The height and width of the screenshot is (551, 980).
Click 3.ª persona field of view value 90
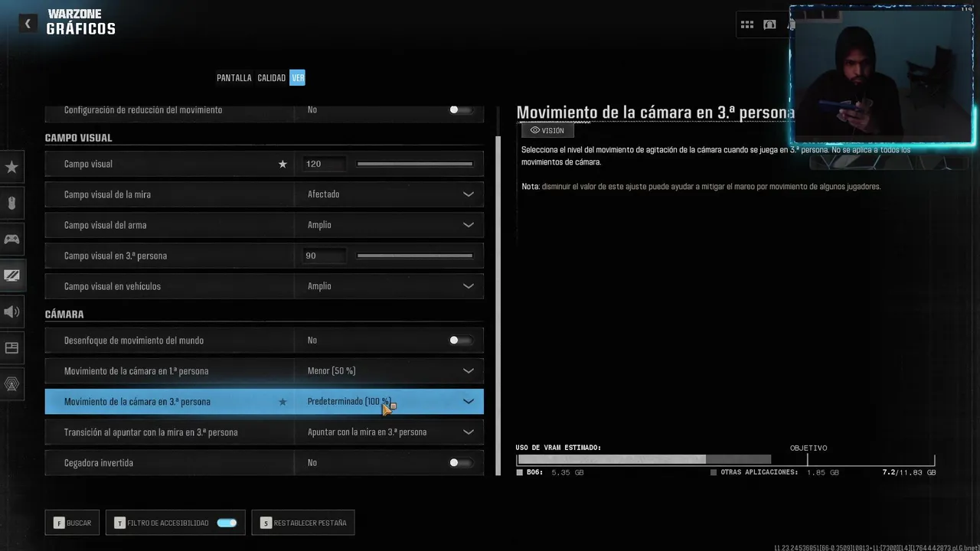[325, 256]
